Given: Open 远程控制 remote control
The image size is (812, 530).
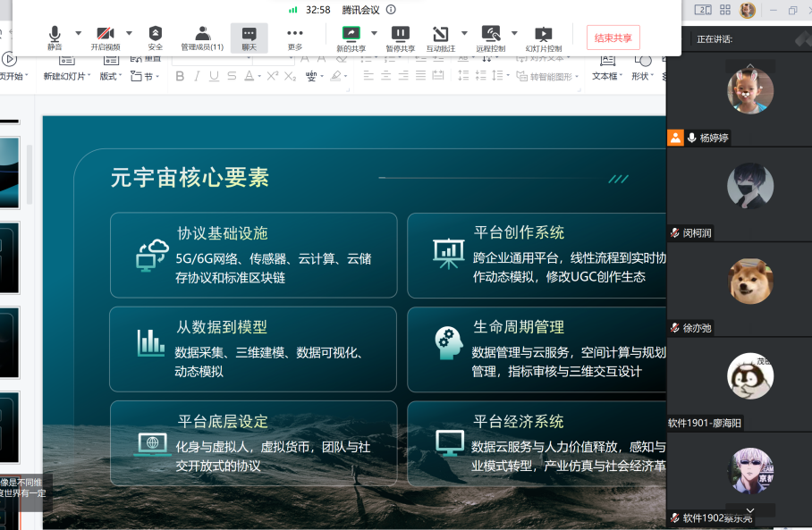Looking at the screenshot, I should 490,36.
